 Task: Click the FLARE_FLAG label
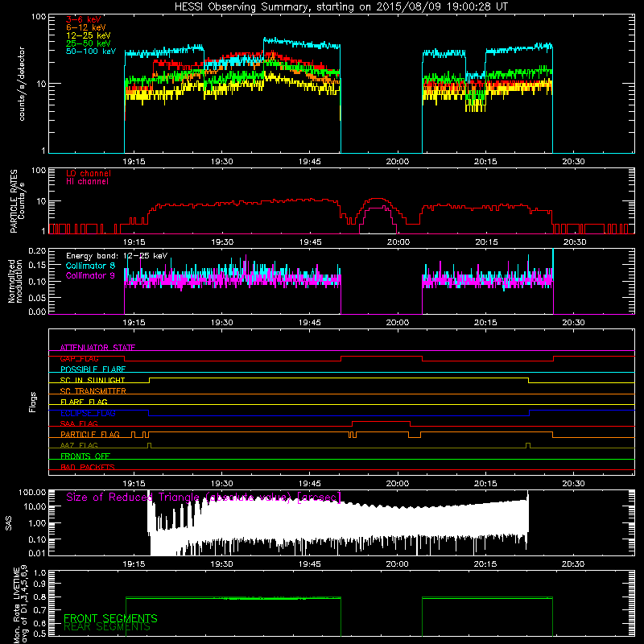click(x=84, y=402)
